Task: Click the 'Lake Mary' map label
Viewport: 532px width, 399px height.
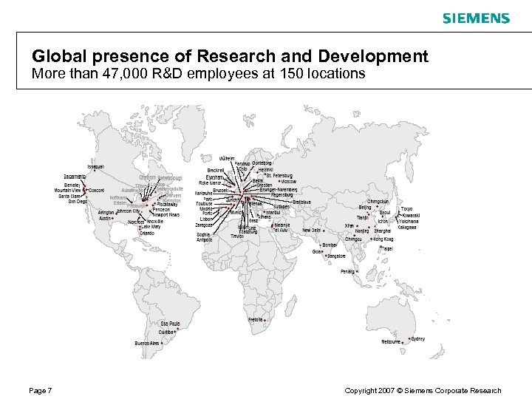Action: [x=151, y=226]
